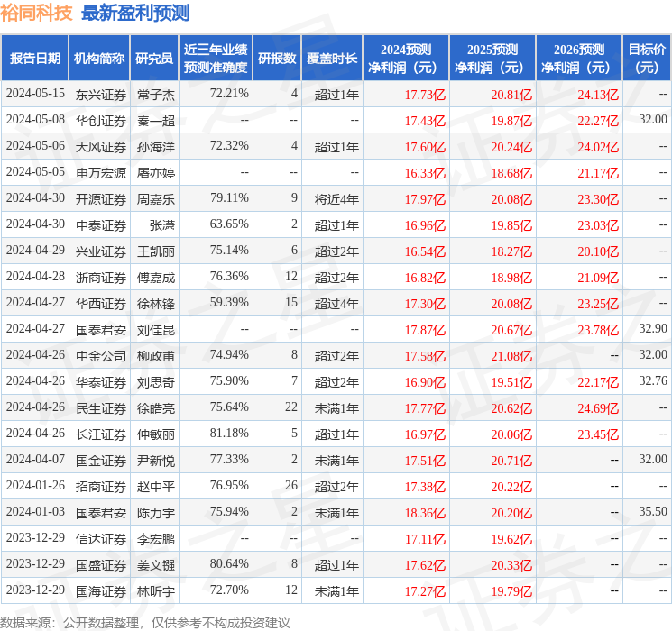Screen dimensions: 672x631
Task: Click the 数据来源 footer note
Action: (x=145, y=622)
